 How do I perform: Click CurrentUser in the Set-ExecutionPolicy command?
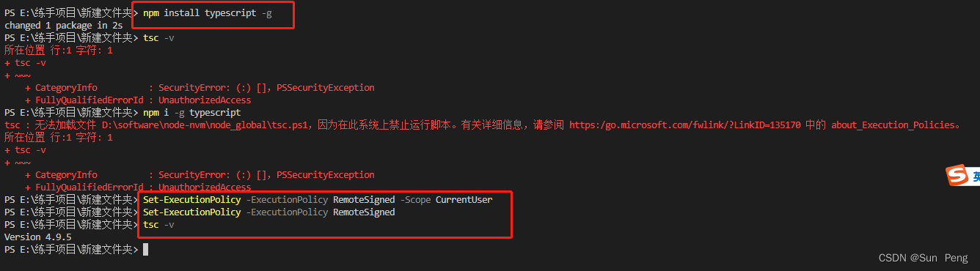[464, 200]
